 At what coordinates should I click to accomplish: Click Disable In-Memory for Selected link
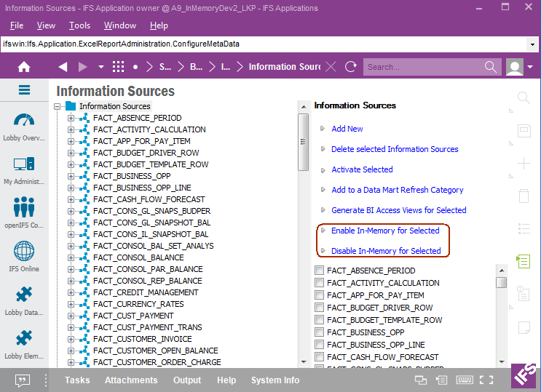coord(386,251)
